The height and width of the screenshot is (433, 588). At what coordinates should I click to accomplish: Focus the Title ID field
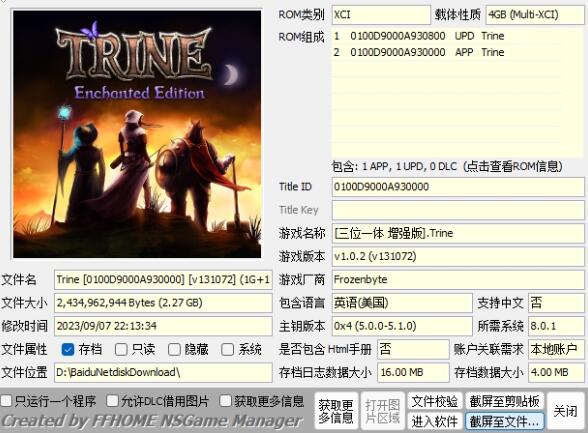(458, 187)
